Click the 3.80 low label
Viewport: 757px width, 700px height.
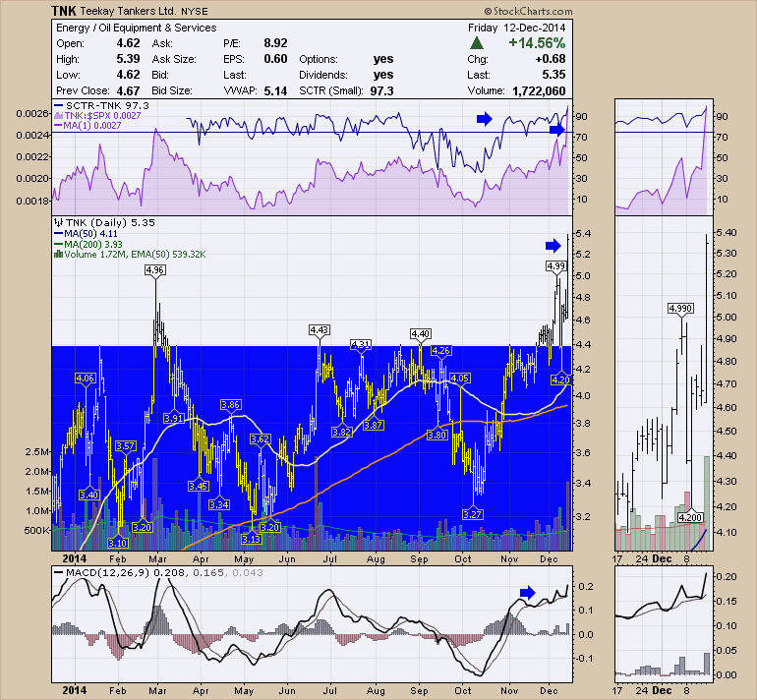pos(437,435)
